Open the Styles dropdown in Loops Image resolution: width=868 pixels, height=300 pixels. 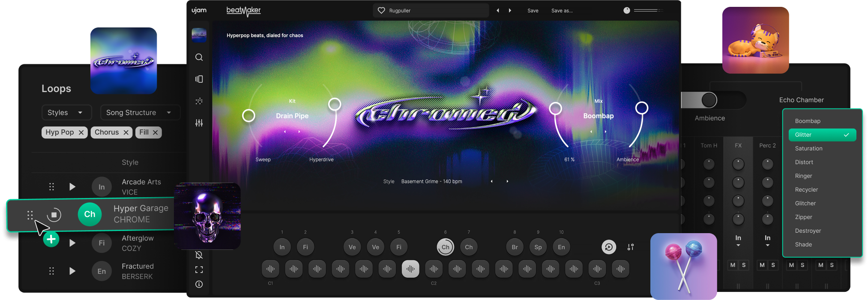[x=67, y=112]
